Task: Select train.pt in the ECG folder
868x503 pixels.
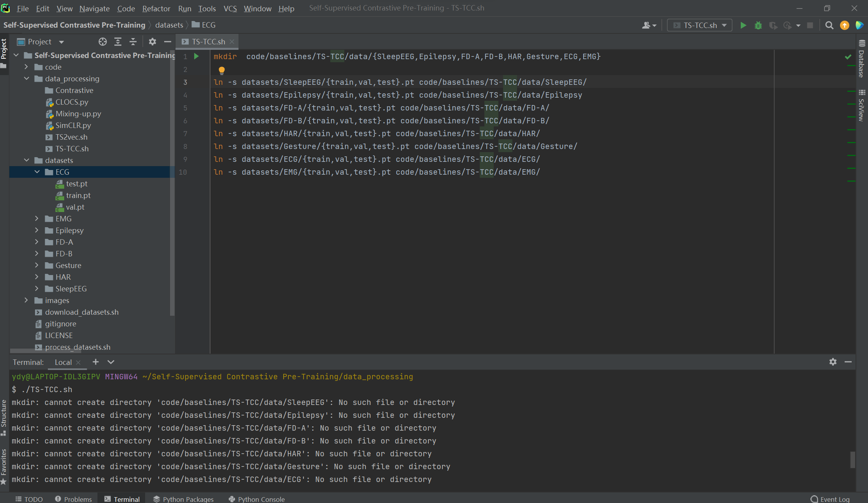Action: pos(78,195)
